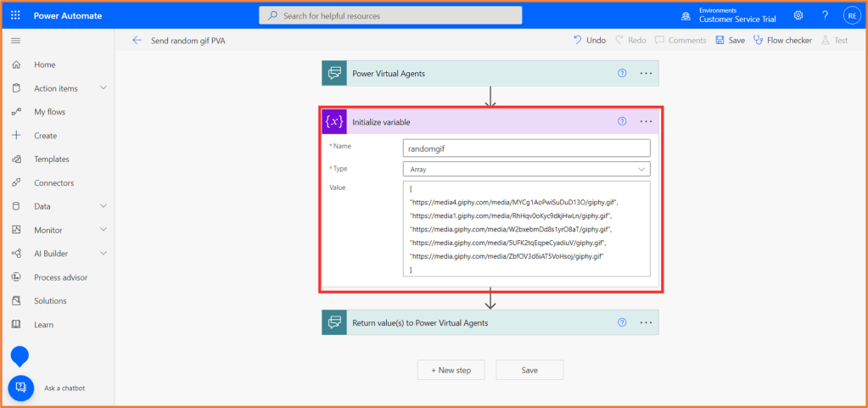The image size is (868, 408).
Task: Open the Type dropdown set to Array
Action: click(x=526, y=169)
